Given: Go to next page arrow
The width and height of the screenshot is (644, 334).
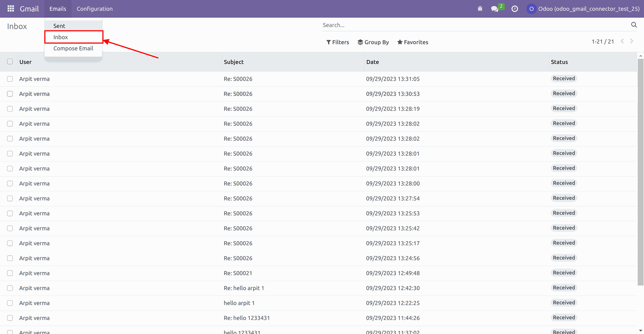Looking at the screenshot, I should click(632, 41).
